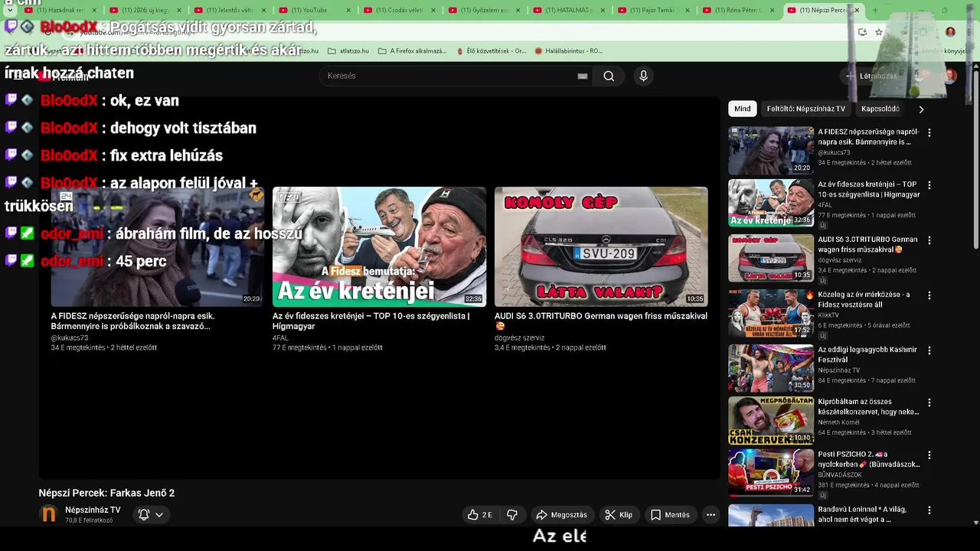Open Az év fideszes kreténjei end-screen title

click(371, 321)
